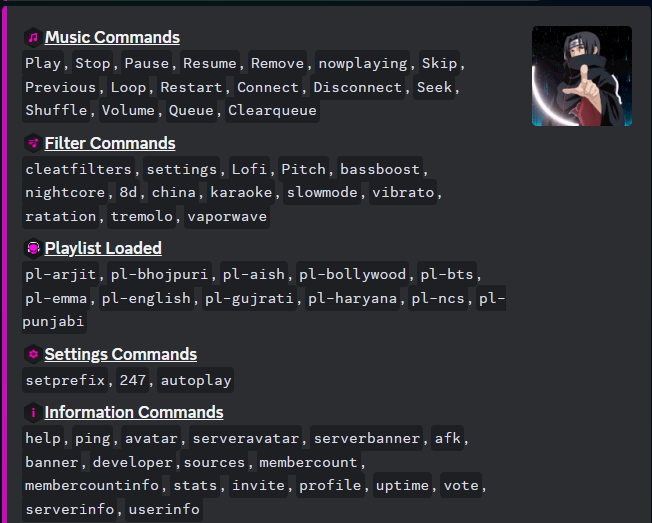Click the icon beside Playlist Loaded
The height and width of the screenshot is (523, 652).
click(x=33, y=248)
